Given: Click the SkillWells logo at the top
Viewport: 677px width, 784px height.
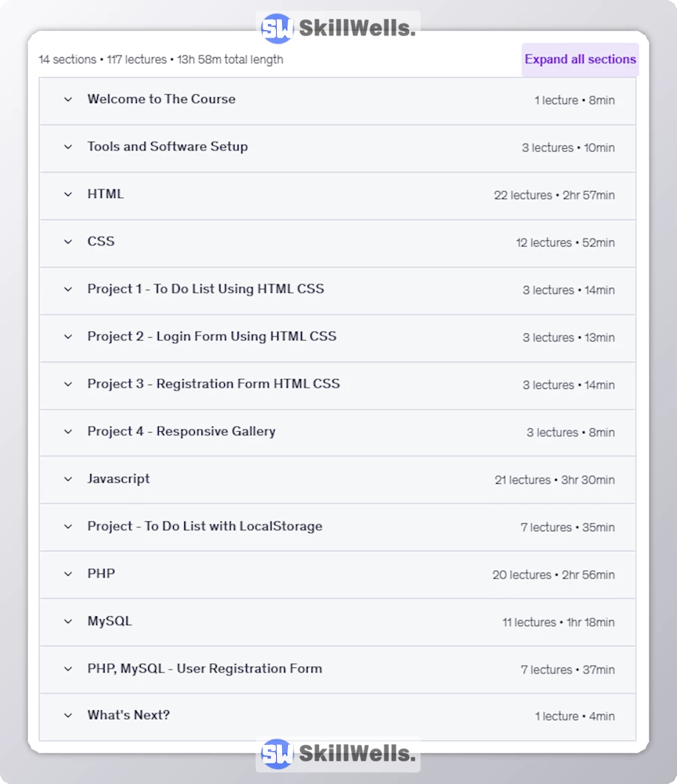Looking at the screenshot, I should click(x=337, y=26).
